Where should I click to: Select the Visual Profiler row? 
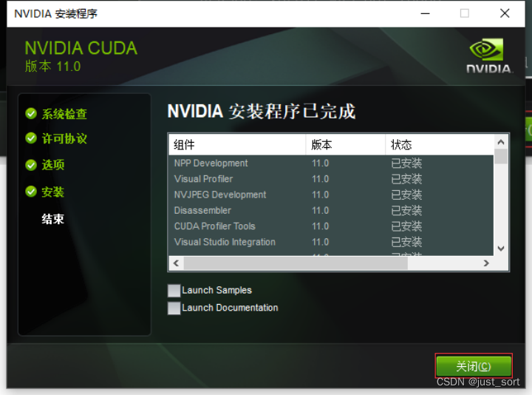point(331,179)
